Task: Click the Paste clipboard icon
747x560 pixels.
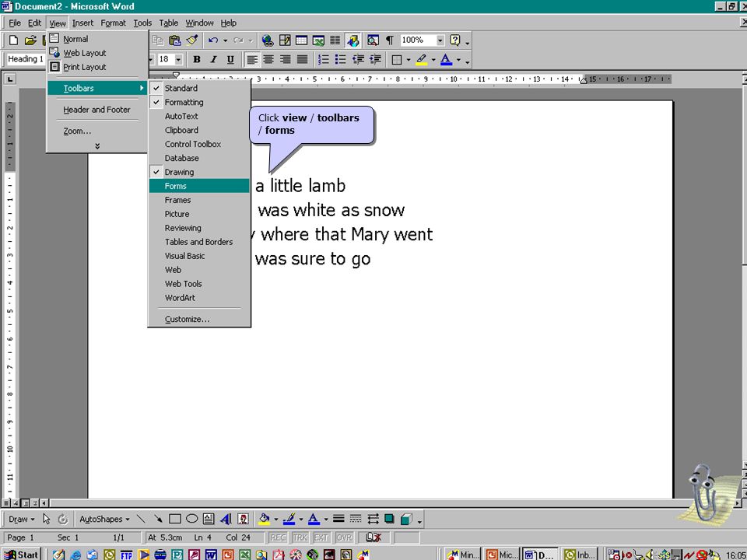Action: tap(175, 40)
